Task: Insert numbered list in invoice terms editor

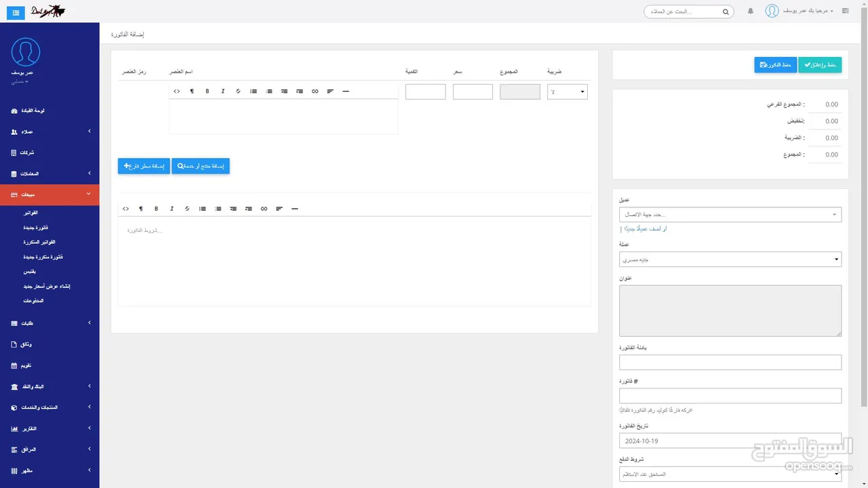Action: point(218,209)
